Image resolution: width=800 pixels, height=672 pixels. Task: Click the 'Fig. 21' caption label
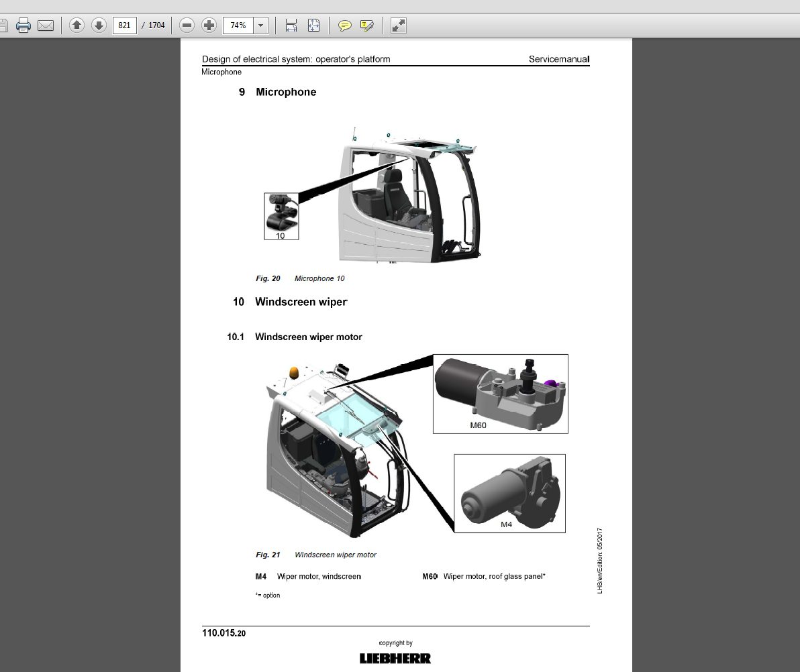tap(268, 555)
